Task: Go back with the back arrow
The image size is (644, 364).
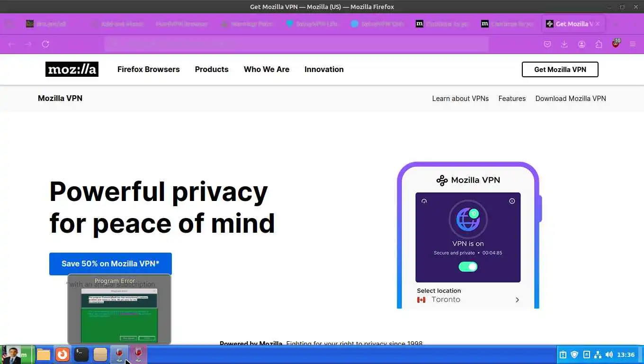Action: point(11,44)
